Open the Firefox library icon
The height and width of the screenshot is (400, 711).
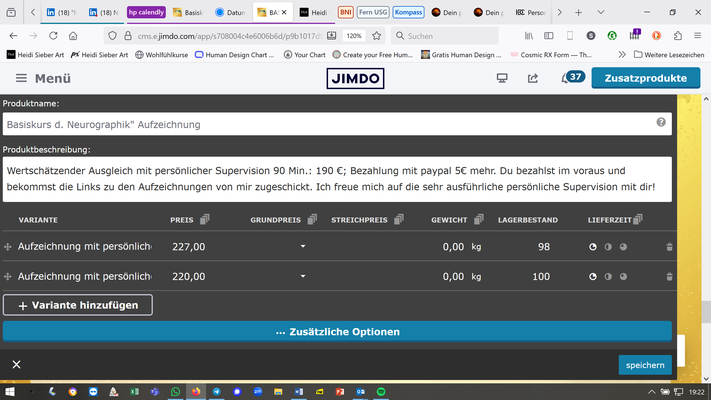tap(529, 35)
